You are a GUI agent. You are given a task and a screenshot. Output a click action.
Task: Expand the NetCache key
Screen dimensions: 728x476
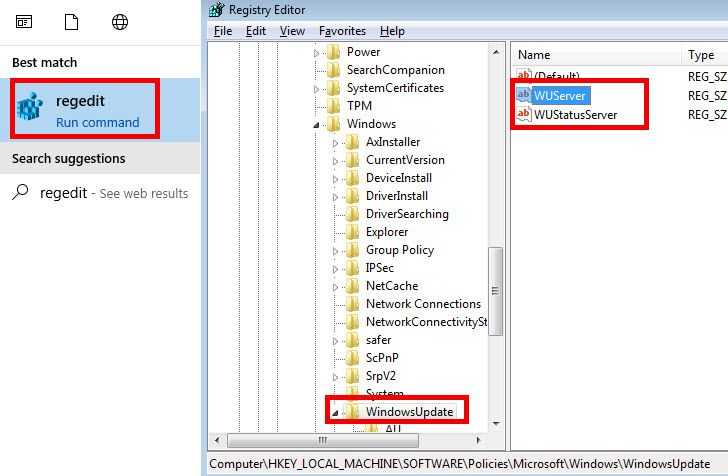[x=335, y=287]
